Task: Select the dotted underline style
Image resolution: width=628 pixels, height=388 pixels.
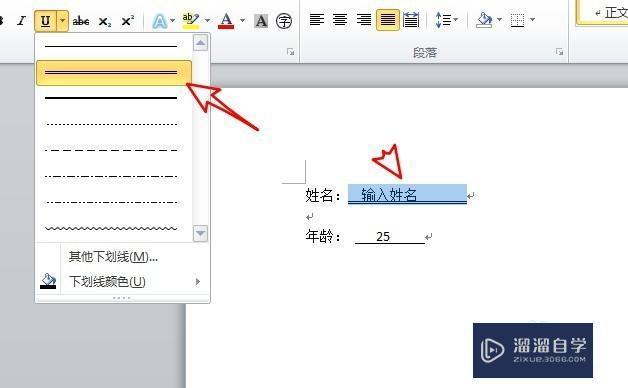Action: pos(111,125)
